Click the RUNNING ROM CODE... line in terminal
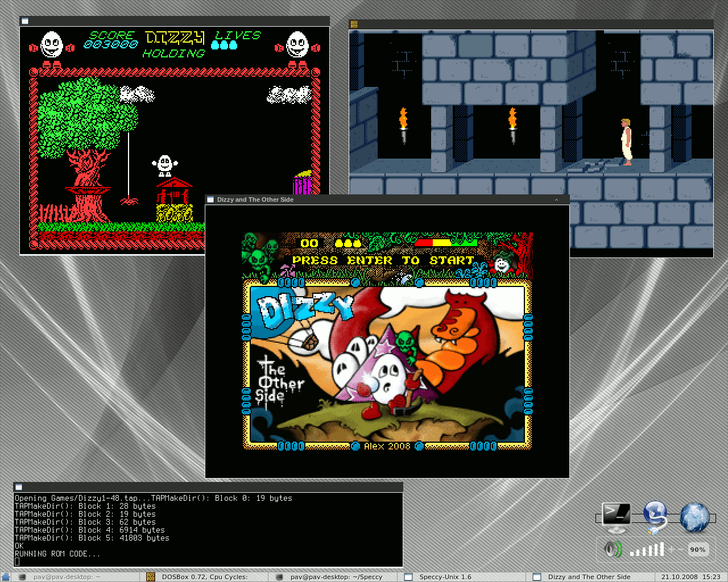 coord(57,554)
